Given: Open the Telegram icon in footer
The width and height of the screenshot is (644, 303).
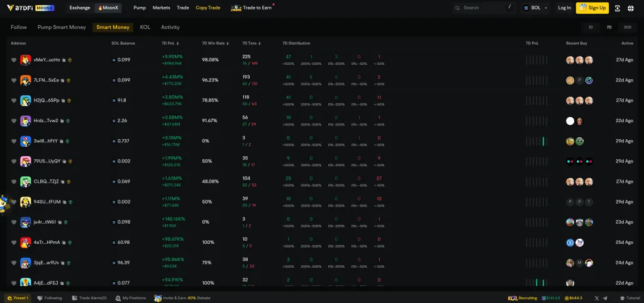Looking at the screenshot, I should pos(605,298).
